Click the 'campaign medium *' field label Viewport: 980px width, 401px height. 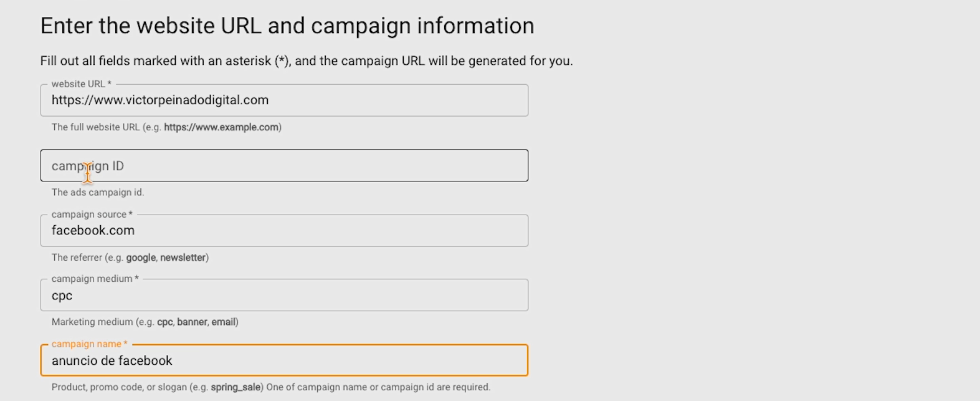pyautogui.click(x=95, y=279)
